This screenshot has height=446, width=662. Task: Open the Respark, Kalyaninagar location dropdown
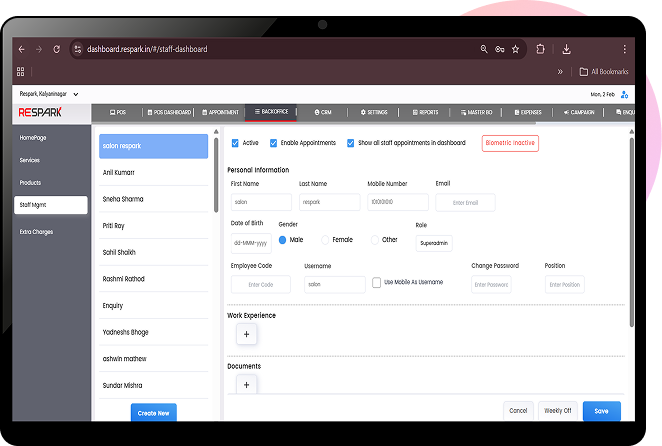[50, 94]
